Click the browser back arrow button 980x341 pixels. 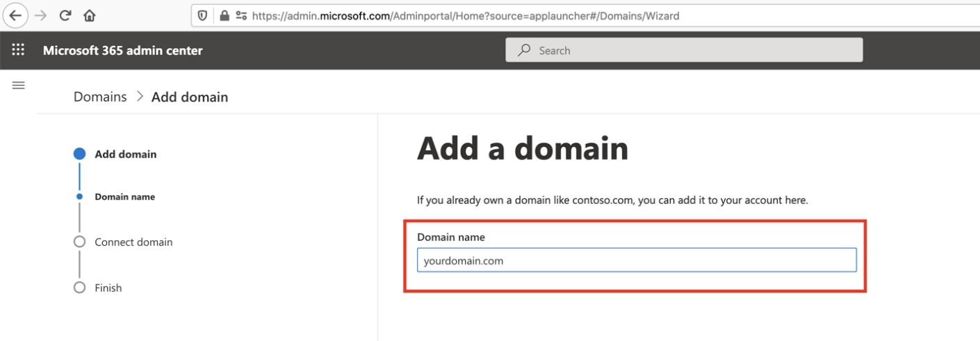(x=15, y=15)
